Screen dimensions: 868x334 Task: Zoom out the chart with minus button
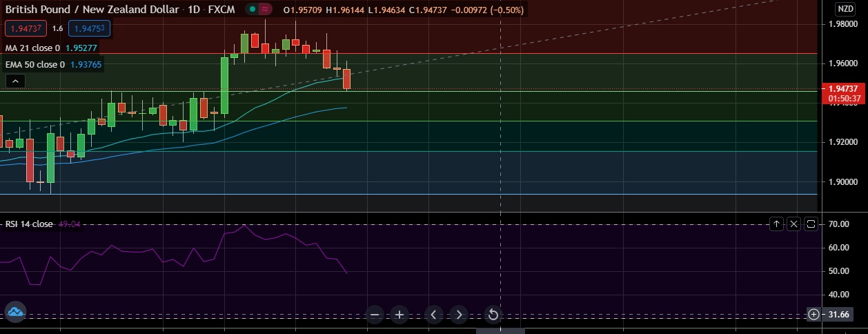(375, 315)
